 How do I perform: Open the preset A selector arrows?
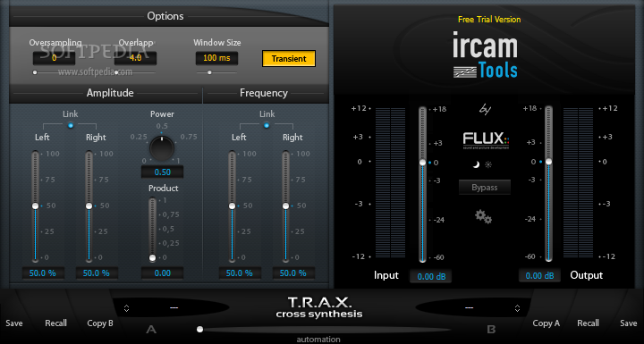point(126,308)
